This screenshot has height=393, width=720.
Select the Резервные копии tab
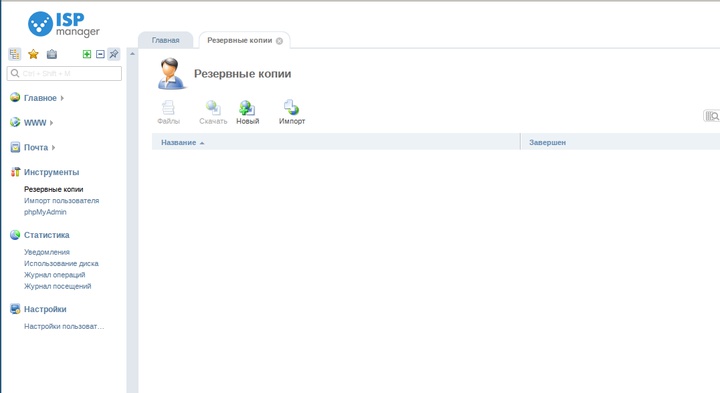click(x=240, y=40)
